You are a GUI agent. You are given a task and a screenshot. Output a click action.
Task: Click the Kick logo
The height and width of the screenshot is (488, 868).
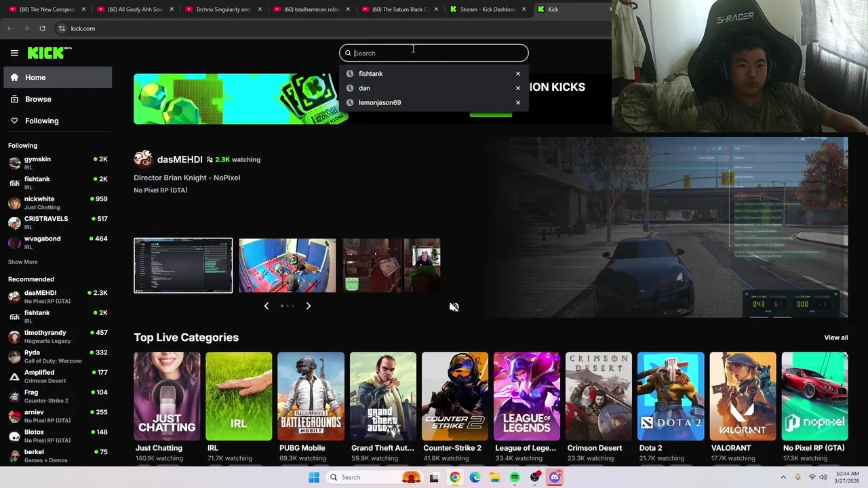coord(50,53)
